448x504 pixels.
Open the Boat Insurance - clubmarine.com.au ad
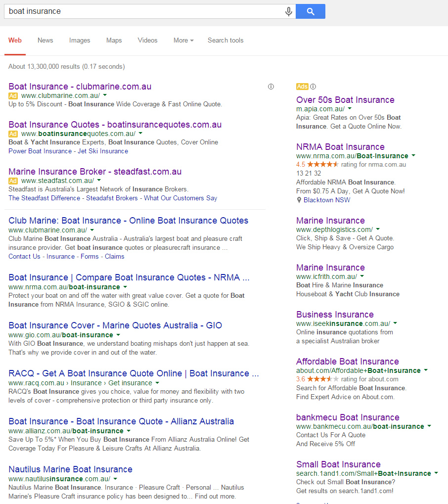80,87
